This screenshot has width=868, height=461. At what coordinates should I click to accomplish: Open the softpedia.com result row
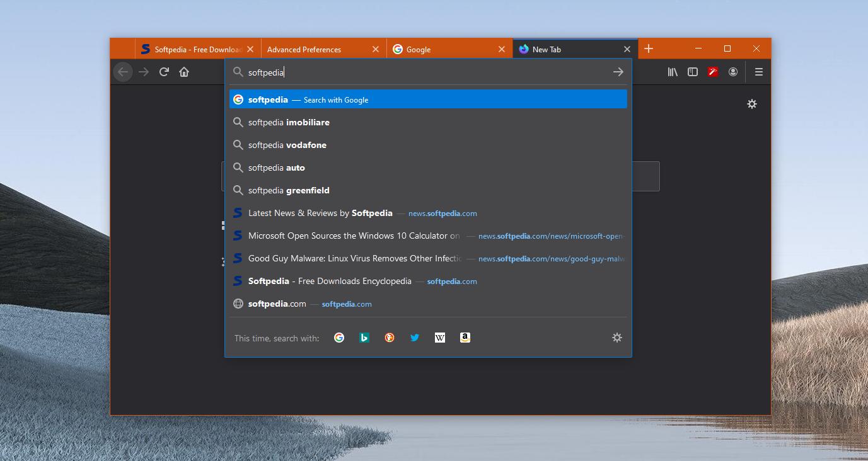[428, 304]
